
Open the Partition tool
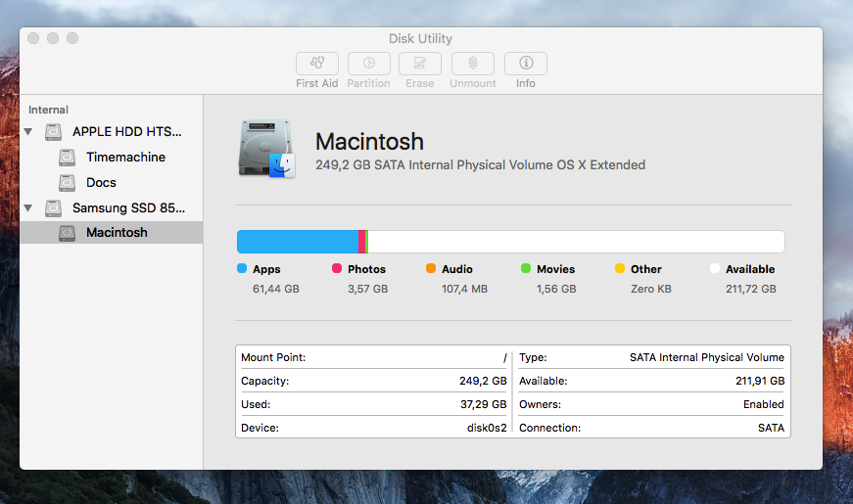[369, 64]
